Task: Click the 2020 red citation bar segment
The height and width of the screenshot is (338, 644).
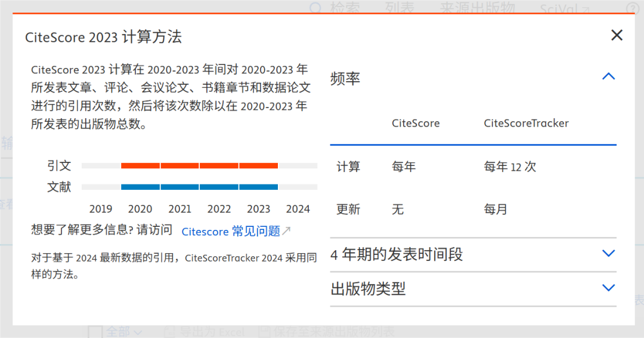Action: [141, 165]
